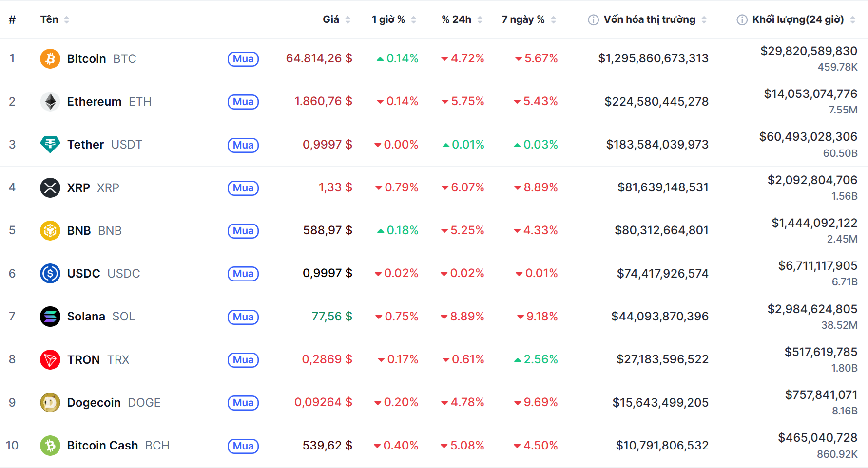868x468 pixels.
Task: Click the info icon beside Vốn hóa thị trường
Action: (593, 20)
